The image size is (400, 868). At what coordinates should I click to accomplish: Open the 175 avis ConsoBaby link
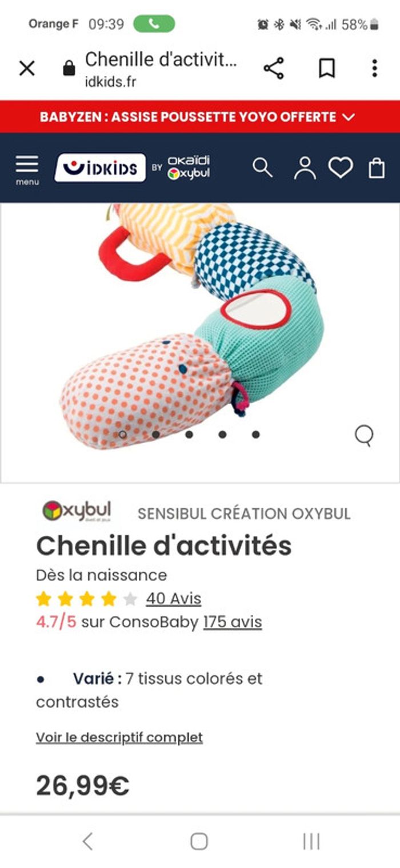point(233,622)
